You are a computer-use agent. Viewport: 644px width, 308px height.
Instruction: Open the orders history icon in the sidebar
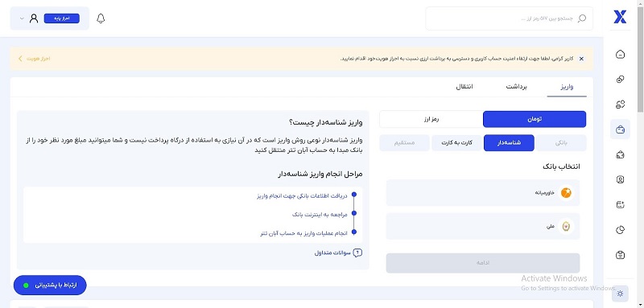(620, 204)
